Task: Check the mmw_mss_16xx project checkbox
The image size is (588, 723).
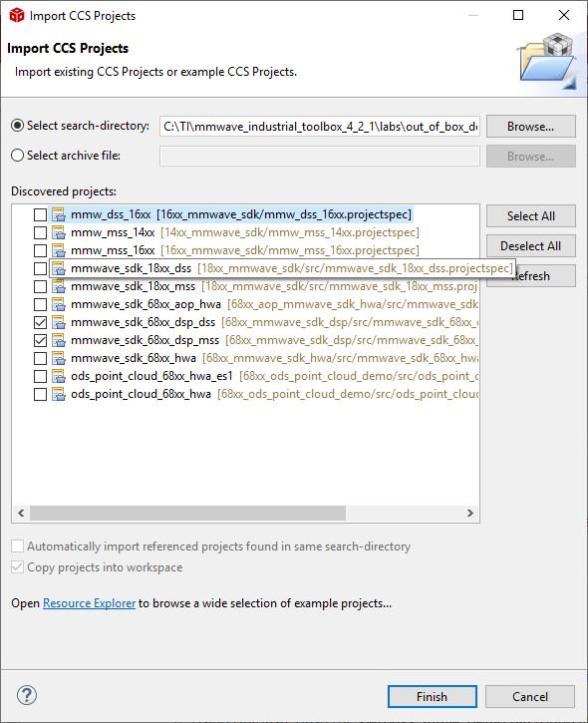Action: pos(40,251)
